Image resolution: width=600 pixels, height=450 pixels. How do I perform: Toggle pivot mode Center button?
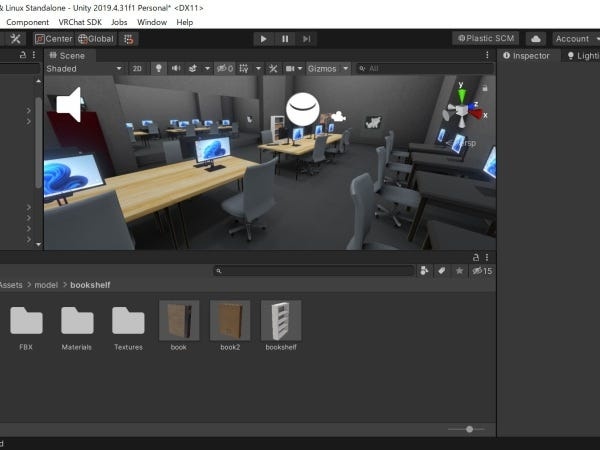(x=54, y=39)
